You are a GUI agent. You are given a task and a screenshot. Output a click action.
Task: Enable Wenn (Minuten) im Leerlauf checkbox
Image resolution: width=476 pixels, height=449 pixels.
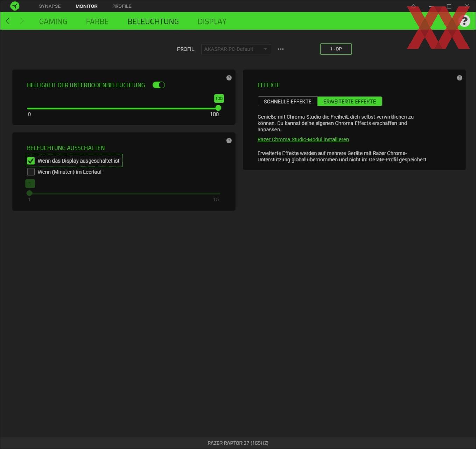31,172
